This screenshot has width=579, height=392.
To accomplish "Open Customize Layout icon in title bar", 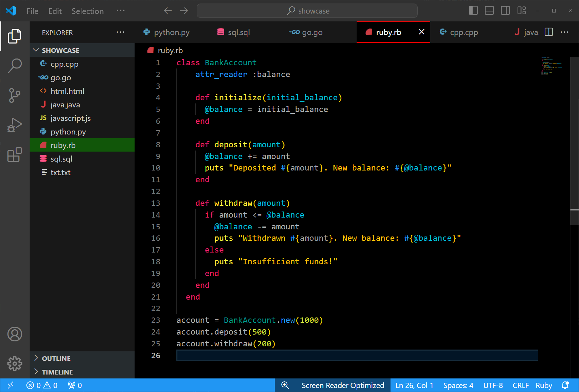I will 522,11.
